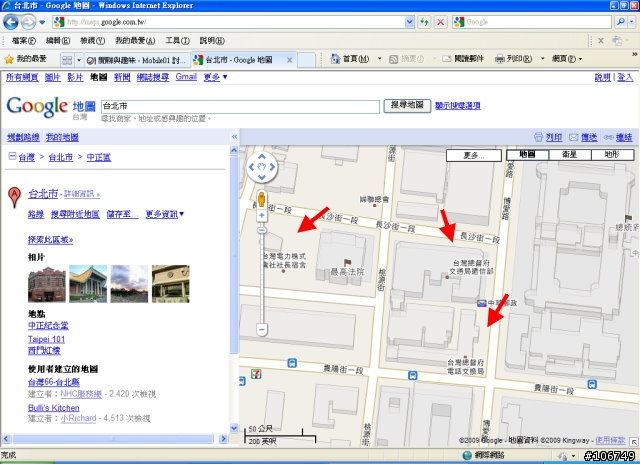Pan the map left with the left arrow
The width and height of the screenshot is (640, 464).
[251, 167]
